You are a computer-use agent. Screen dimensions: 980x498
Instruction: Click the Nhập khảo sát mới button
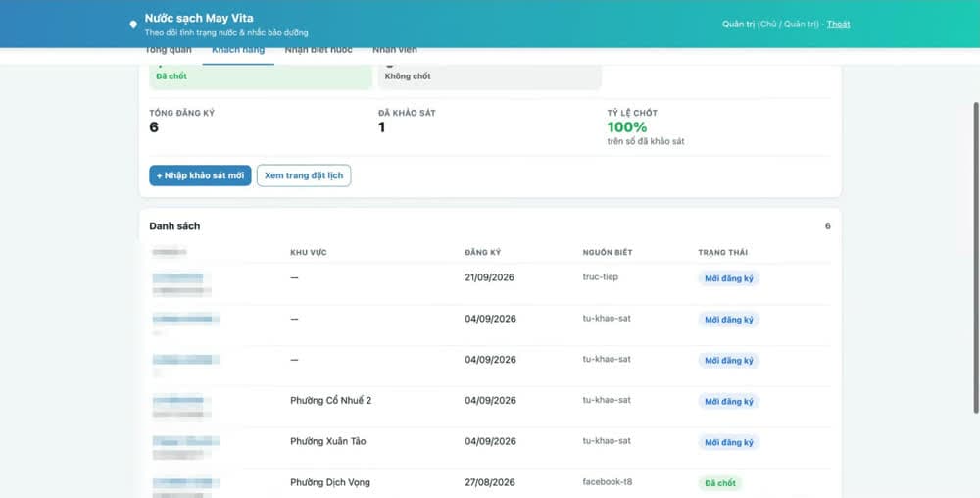tap(200, 175)
